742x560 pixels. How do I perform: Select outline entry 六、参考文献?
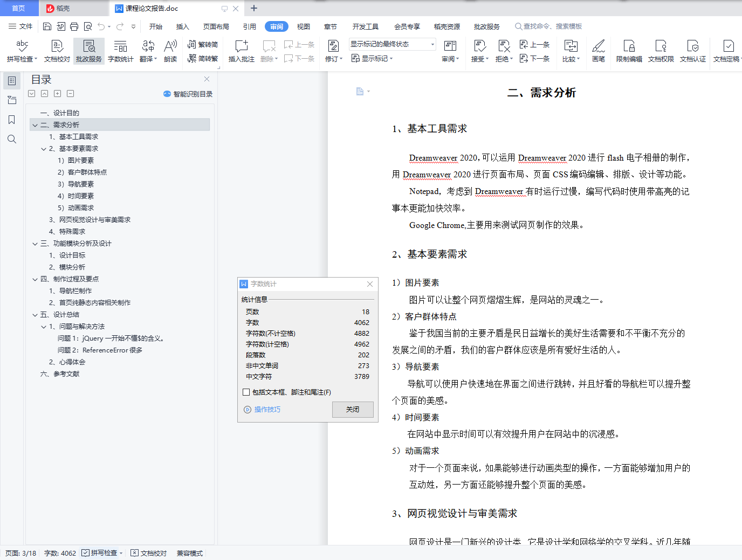click(60, 374)
